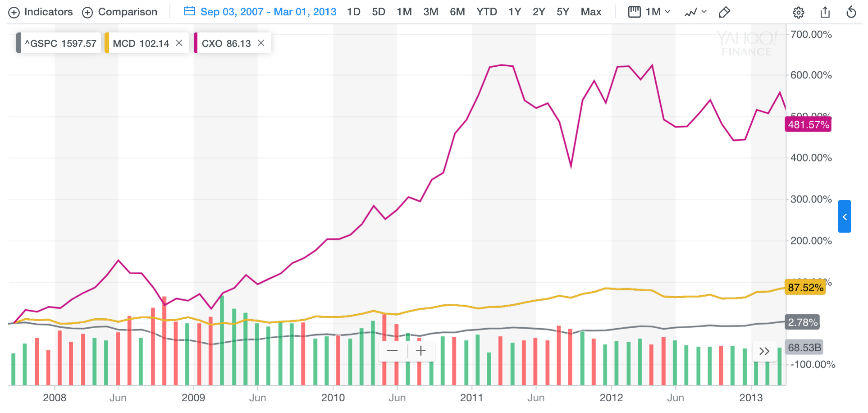868x413 pixels.
Task: Reset the chart with the refresh icon
Action: tap(851, 12)
